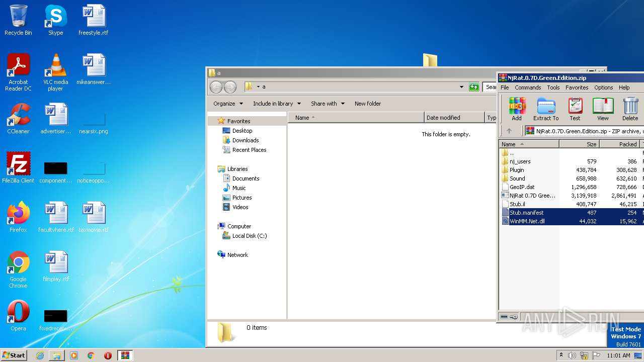
Task: Open FileZilla Client desktop shortcut
Action: tap(18, 168)
